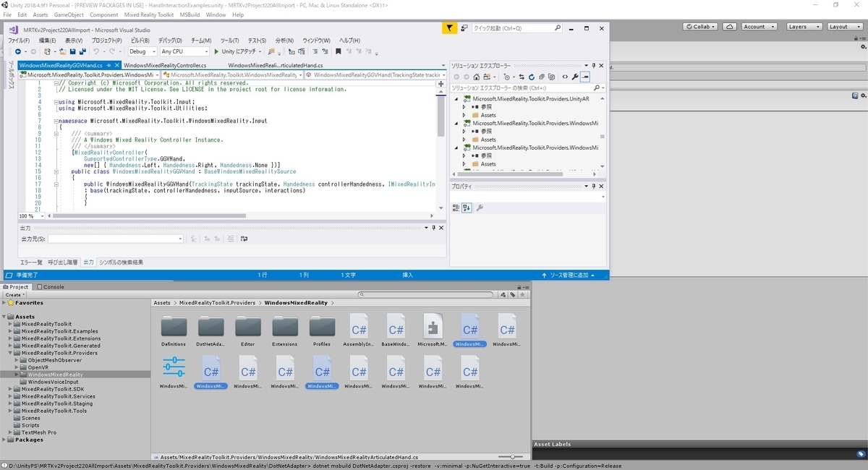Click the property pages wrench icon
868x470 pixels.
point(480,208)
